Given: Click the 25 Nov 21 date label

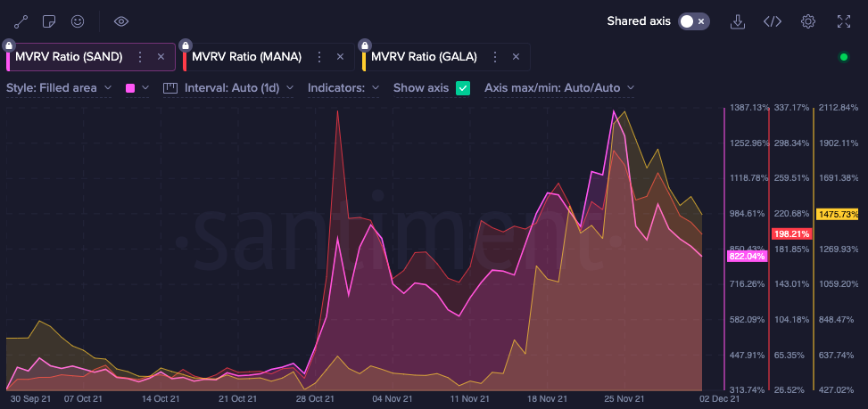Looking at the screenshot, I should pyautogui.click(x=624, y=398).
